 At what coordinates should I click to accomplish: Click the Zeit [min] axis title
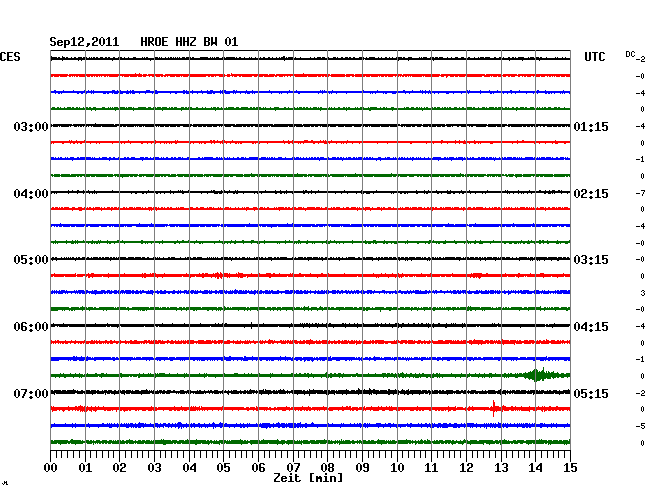308,478
